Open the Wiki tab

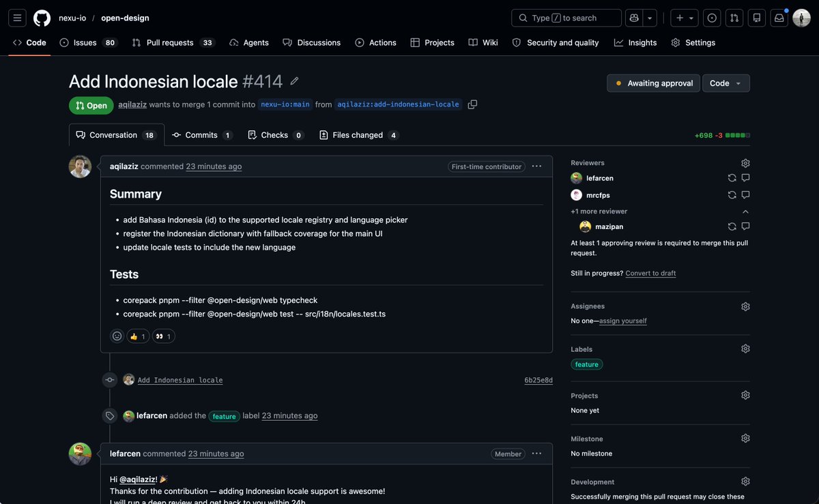pyautogui.click(x=483, y=42)
